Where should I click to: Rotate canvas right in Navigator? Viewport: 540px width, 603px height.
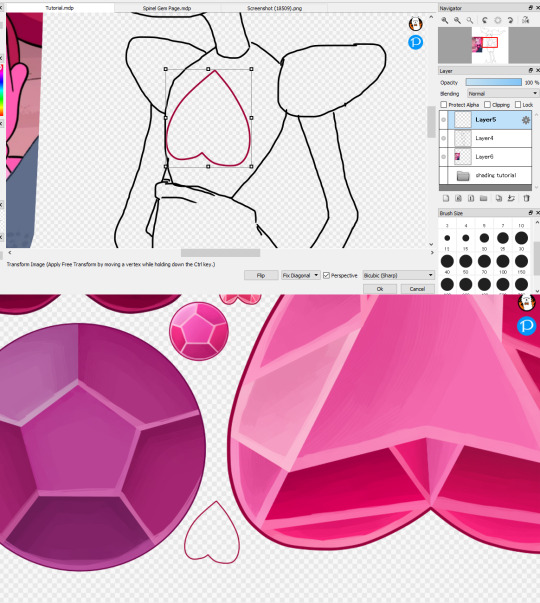point(510,20)
